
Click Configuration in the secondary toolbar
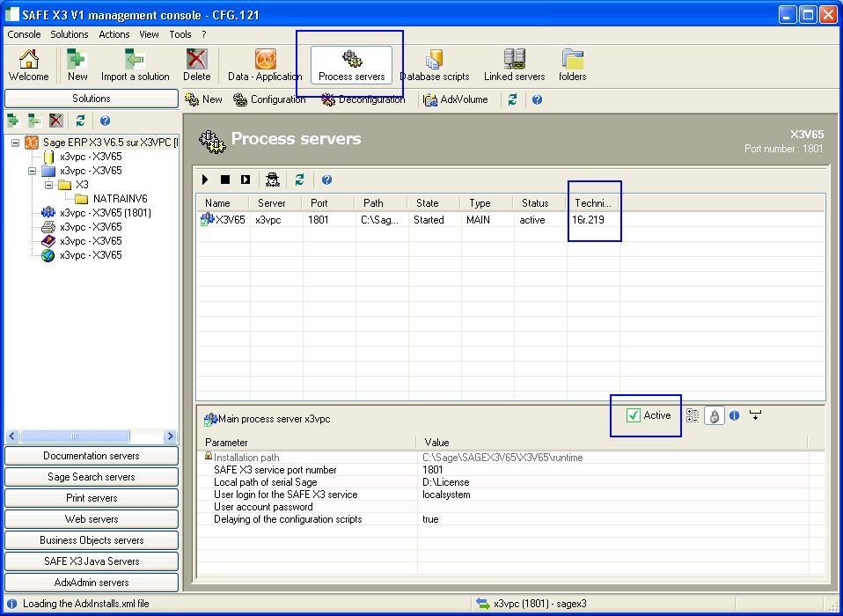(x=269, y=99)
